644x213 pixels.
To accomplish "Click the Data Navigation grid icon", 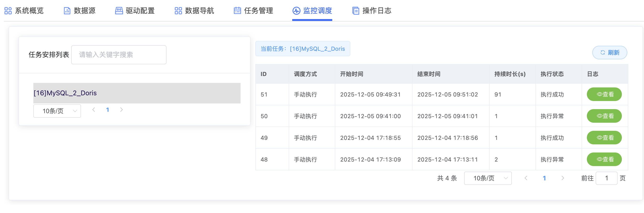I will [x=178, y=11].
